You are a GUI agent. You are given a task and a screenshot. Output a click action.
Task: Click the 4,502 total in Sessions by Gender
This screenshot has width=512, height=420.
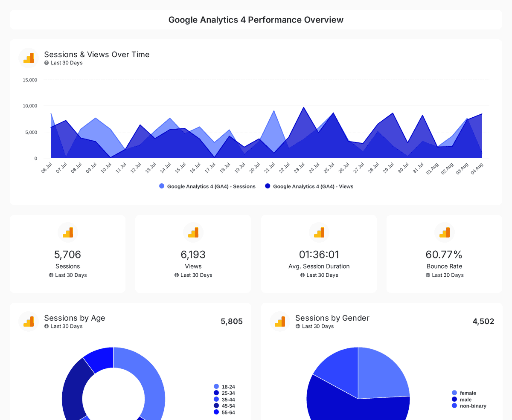pos(483,322)
